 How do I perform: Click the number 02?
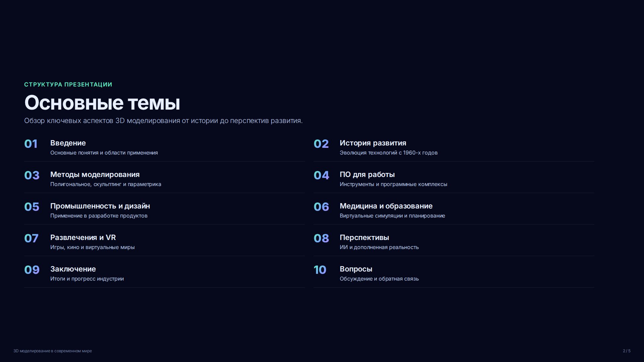point(321,144)
